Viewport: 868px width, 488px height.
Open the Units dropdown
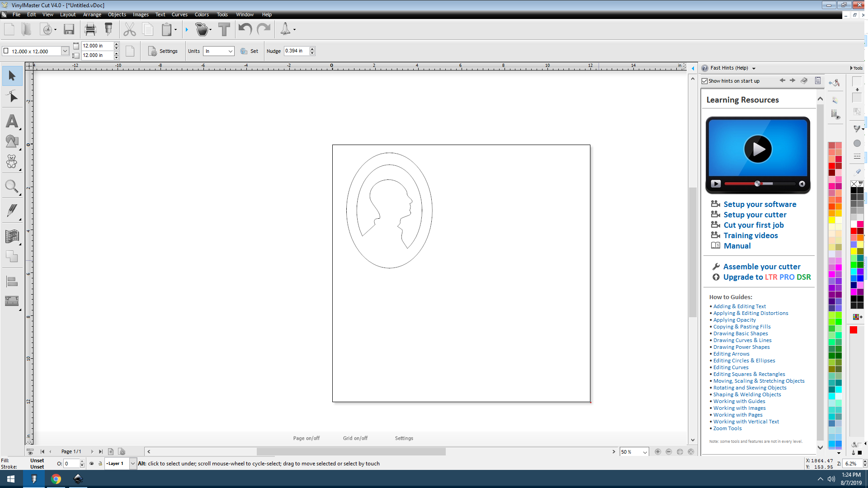pyautogui.click(x=230, y=51)
